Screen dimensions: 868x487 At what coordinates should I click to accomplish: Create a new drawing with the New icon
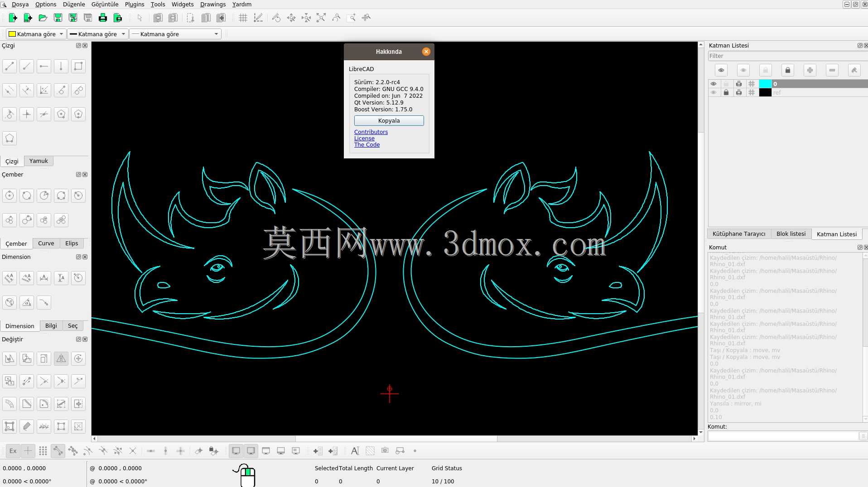pyautogui.click(x=13, y=18)
